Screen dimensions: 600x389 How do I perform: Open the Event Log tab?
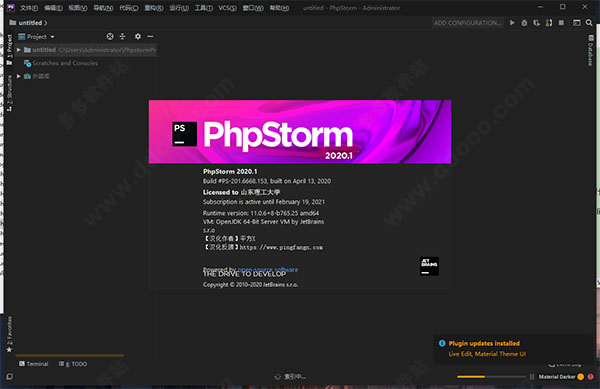coord(565,364)
